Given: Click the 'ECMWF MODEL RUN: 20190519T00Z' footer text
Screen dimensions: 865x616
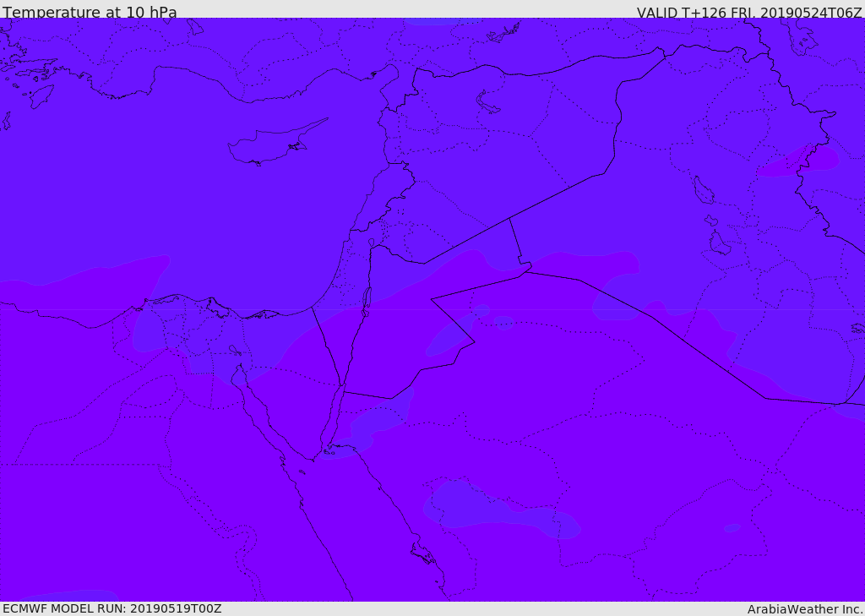Looking at the screenshot, I should point(112,608).
